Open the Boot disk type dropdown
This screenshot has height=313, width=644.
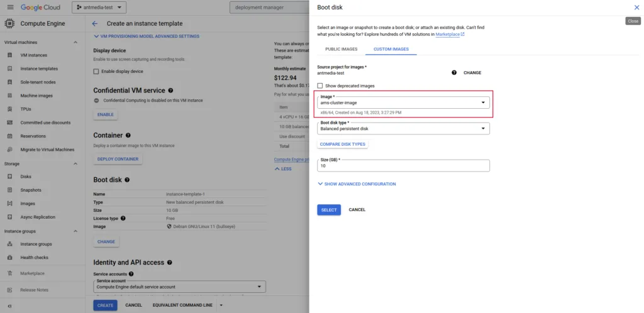click(x=403, y=128)
